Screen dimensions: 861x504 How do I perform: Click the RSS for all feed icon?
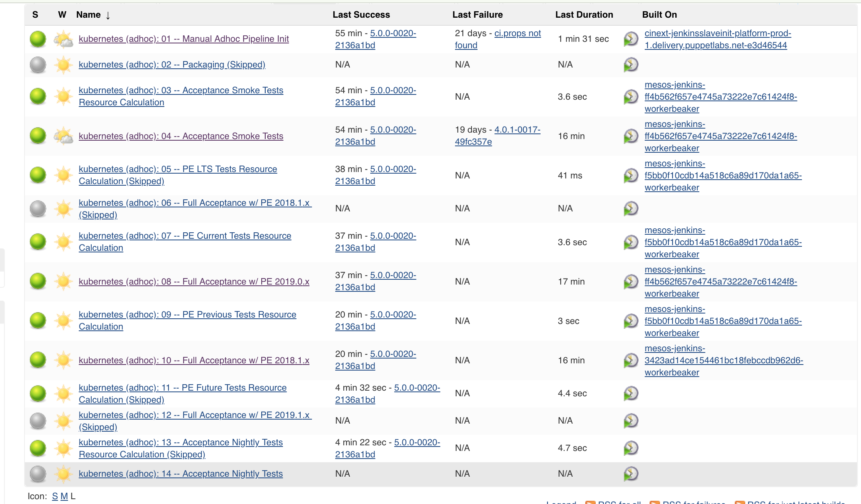(x=591, y=502)
